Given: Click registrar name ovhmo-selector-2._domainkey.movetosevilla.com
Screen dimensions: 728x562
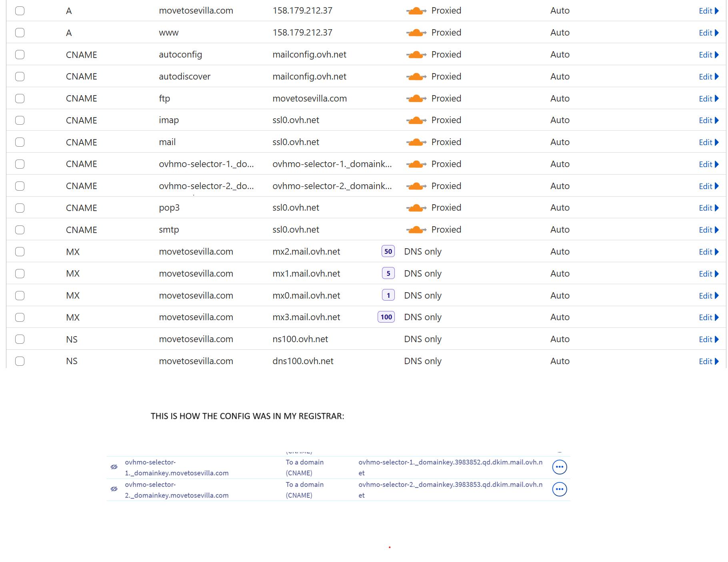Looking at the screenshot, I should tap(177, 490).
